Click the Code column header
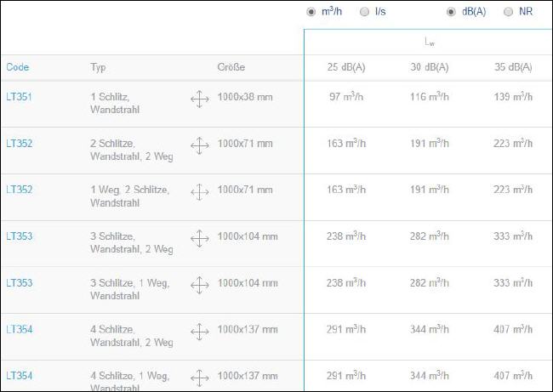553x392 pixels. tap(18, 67)
